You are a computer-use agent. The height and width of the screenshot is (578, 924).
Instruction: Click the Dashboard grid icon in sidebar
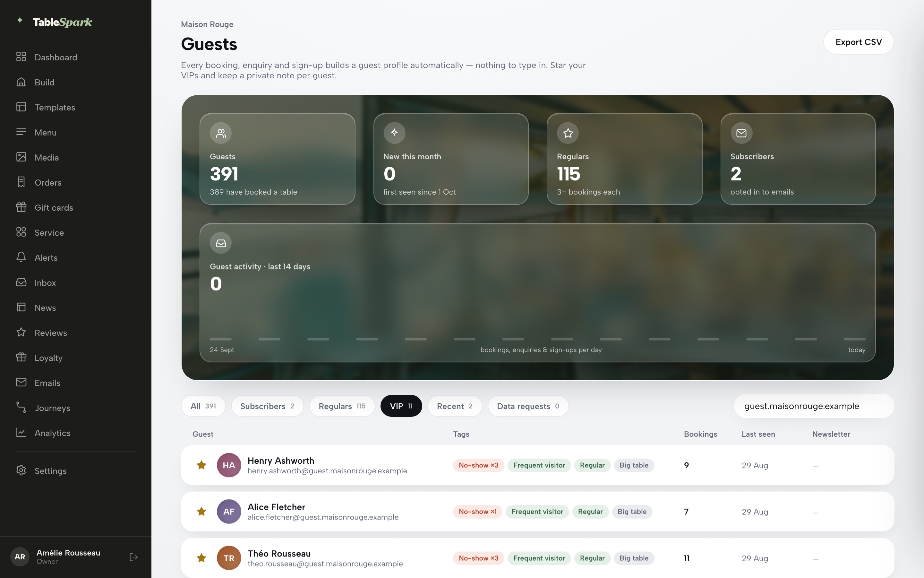pyautogui.click(x=21, y=57)
